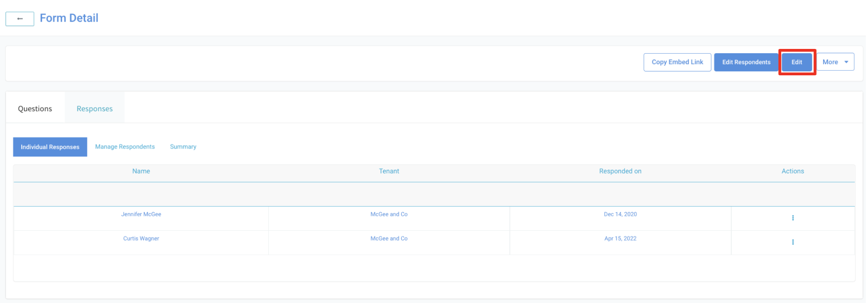Click McGee and Co in Jennifer's row

click(x=389, y=214)
